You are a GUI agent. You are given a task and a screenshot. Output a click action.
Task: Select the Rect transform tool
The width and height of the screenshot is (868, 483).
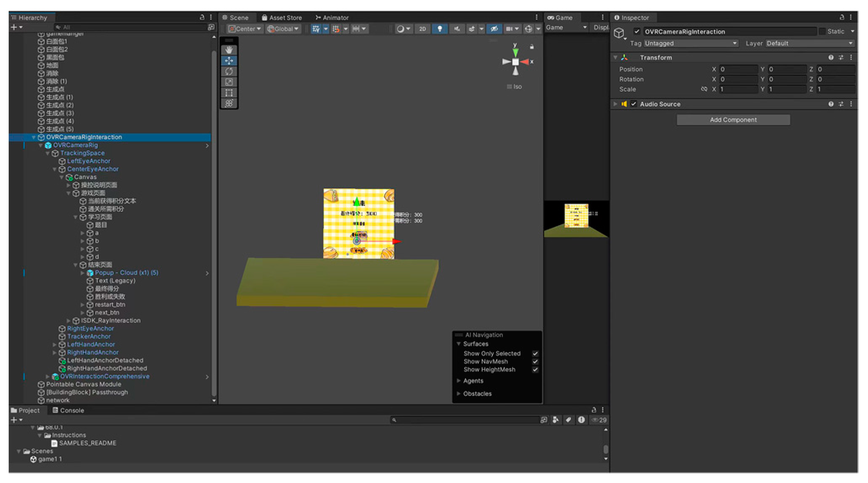click(x=229, y=93)
